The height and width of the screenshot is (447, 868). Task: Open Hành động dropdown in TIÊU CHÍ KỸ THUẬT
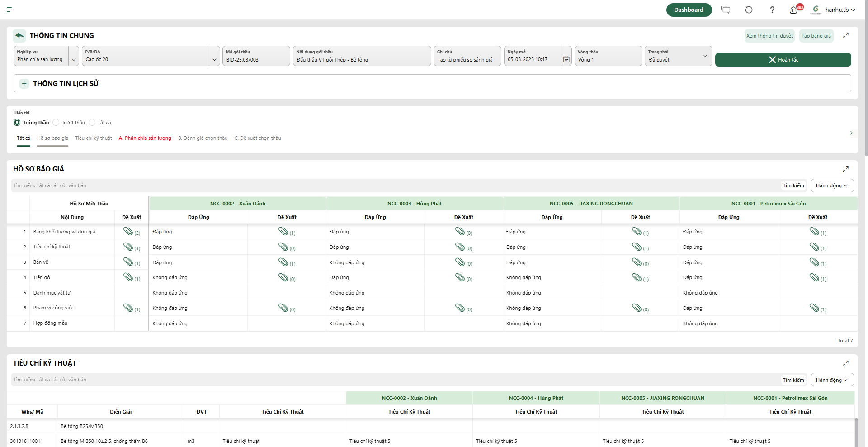pos(832,380)
